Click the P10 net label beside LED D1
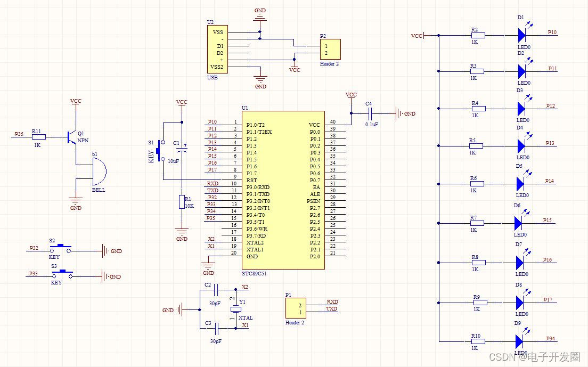The width and height of the screenshot is (588, 367). [x=552, y=32]
